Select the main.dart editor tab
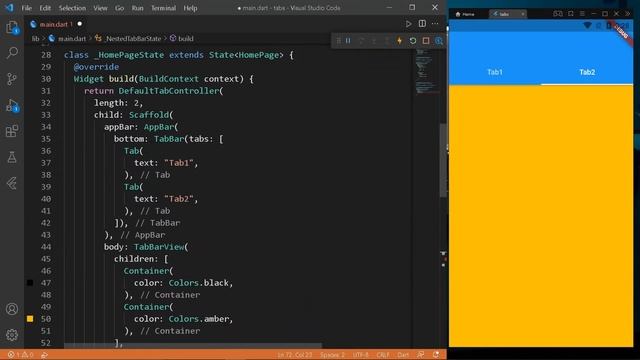640x360 pixels. 56,24
